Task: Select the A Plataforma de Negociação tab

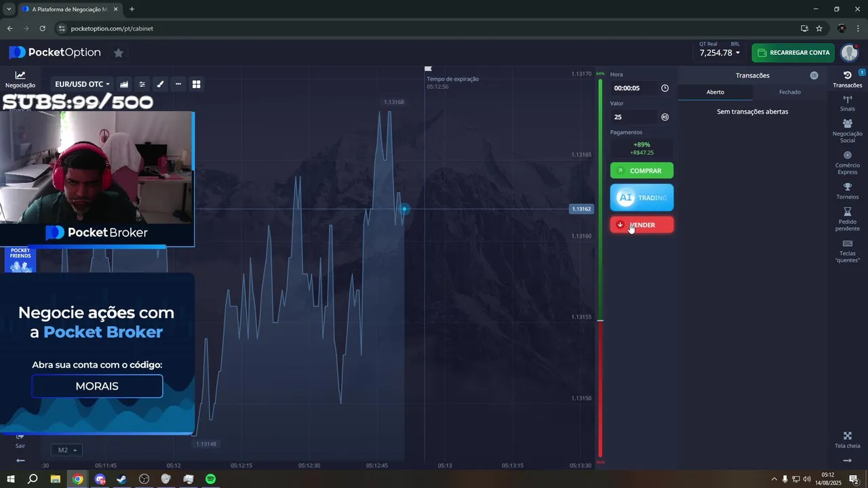Action: tap(69, 9)
